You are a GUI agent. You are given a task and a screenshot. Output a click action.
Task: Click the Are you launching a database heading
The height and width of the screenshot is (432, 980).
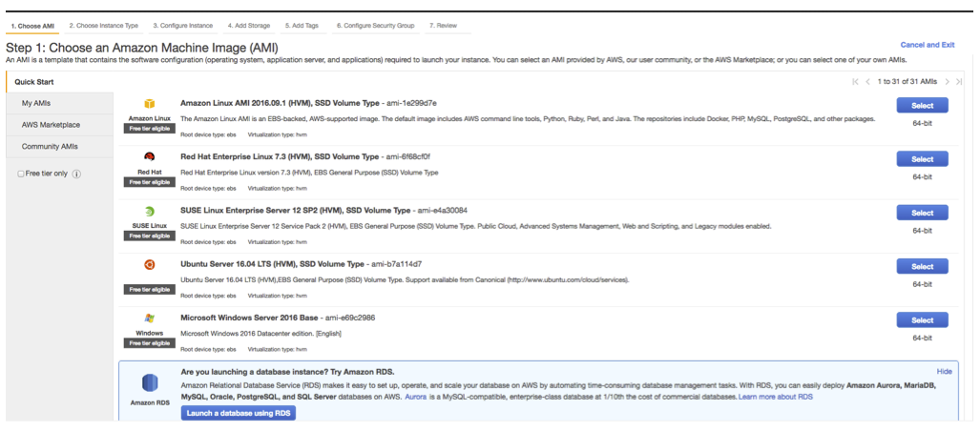click(287, 372)
